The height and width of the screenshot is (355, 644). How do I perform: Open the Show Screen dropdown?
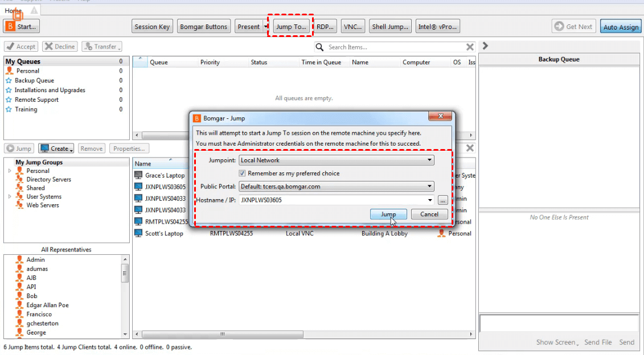click(557, 342)
